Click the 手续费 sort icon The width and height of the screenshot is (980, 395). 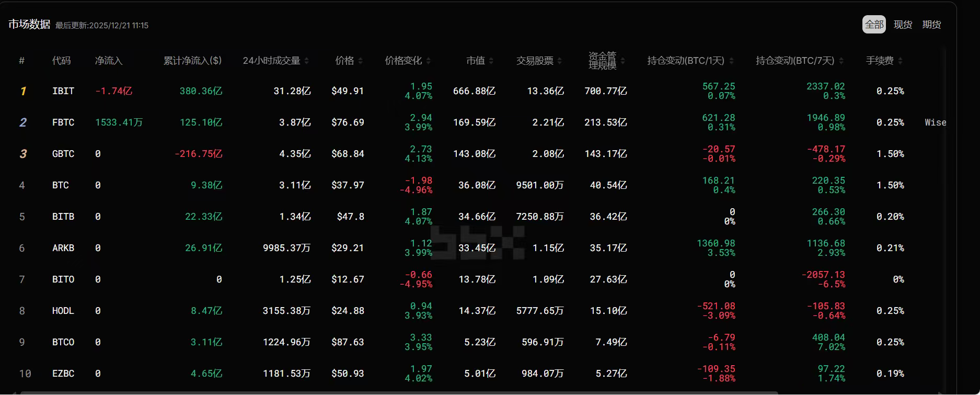click(x=900, y=61)
